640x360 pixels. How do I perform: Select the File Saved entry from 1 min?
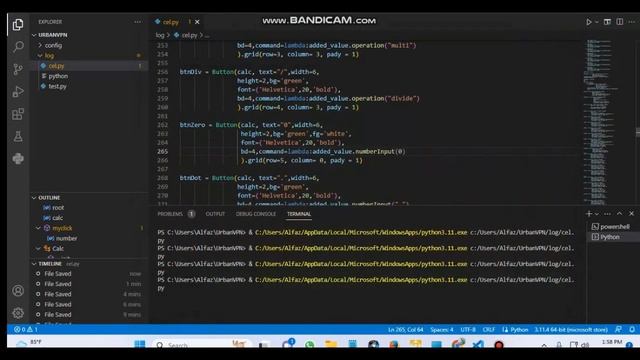pyautogui.click(x=89, y=284)
